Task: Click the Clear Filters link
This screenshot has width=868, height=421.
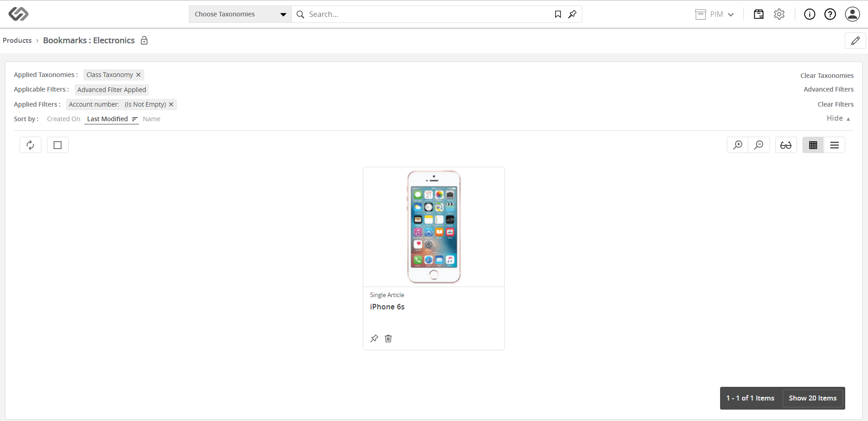Action: coord(836,104)
